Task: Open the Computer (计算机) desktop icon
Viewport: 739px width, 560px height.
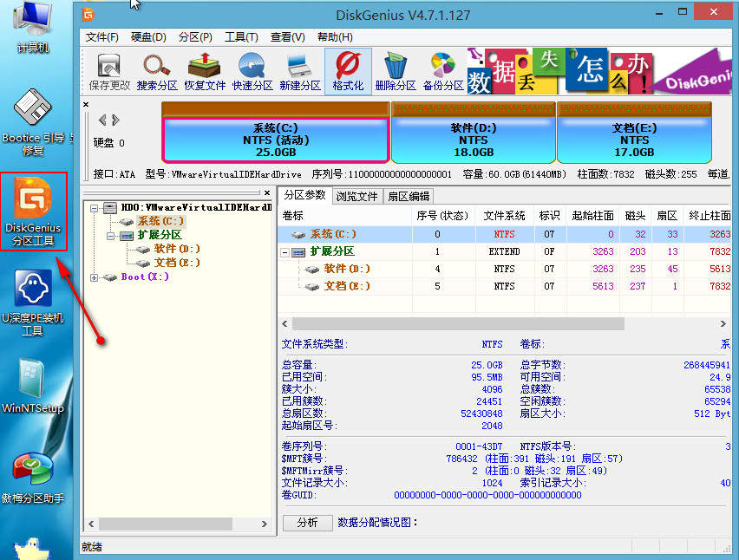Action: coord(32,28)
